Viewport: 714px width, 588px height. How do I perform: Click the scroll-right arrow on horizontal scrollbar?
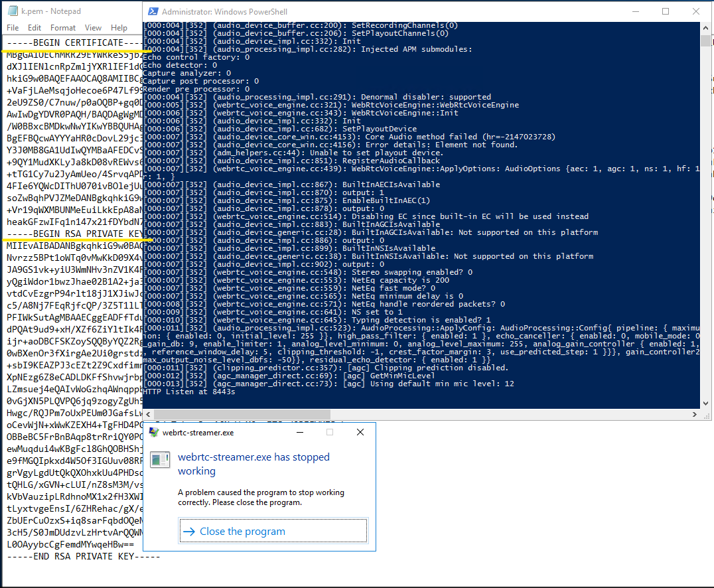(695, 414)
